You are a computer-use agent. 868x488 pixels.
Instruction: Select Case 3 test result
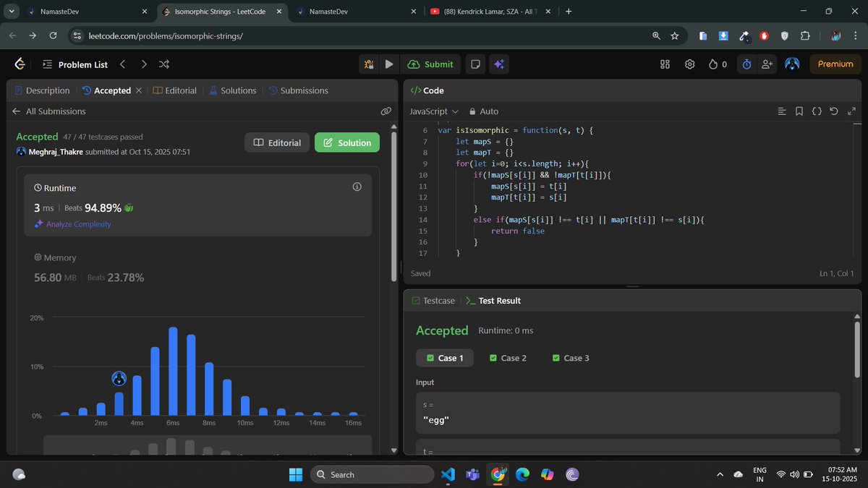tap(571, 358)
